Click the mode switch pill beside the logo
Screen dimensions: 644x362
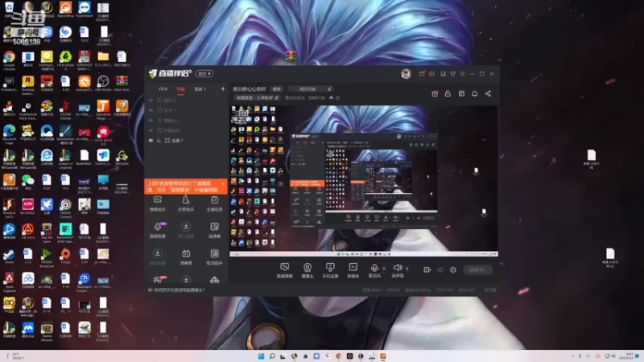coord(204,74)
